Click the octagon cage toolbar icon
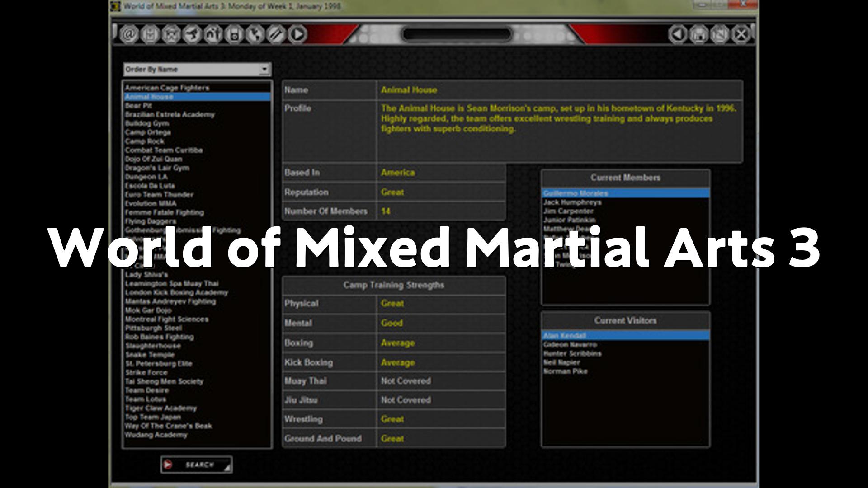Image resolution: width=868 pixels, height=488 pixels. (171, 34)
